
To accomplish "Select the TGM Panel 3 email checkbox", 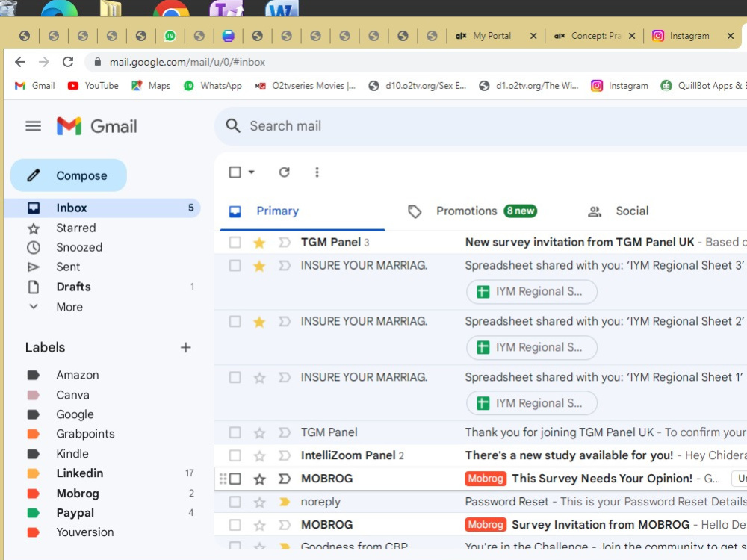I will point(235,243).
